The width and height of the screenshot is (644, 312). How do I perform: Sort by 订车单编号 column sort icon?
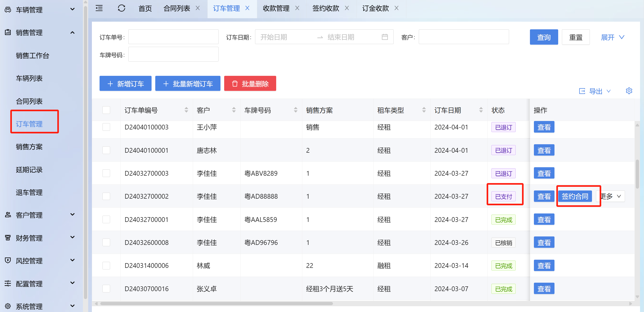pos(186,110)
